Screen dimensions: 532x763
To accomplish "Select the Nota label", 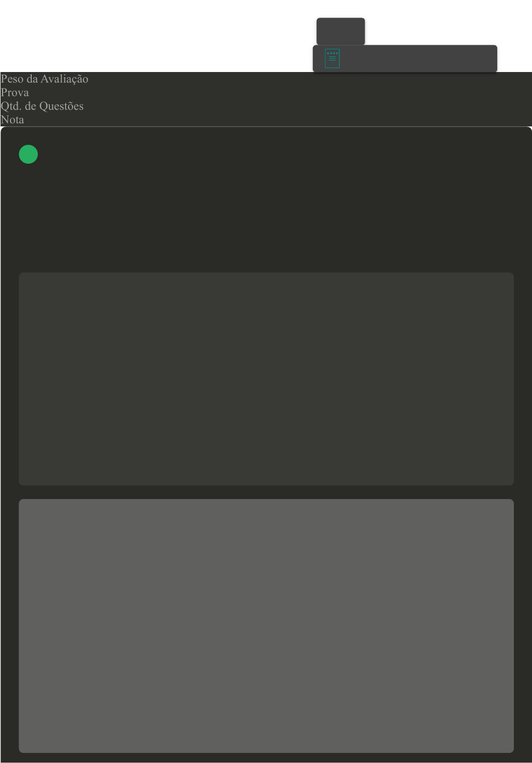I will point(12,120).
